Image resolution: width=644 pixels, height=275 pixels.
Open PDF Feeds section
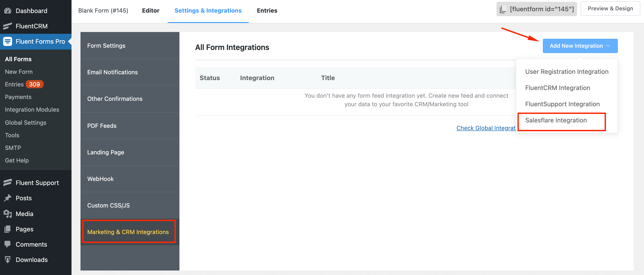click(x=130, y=126)
